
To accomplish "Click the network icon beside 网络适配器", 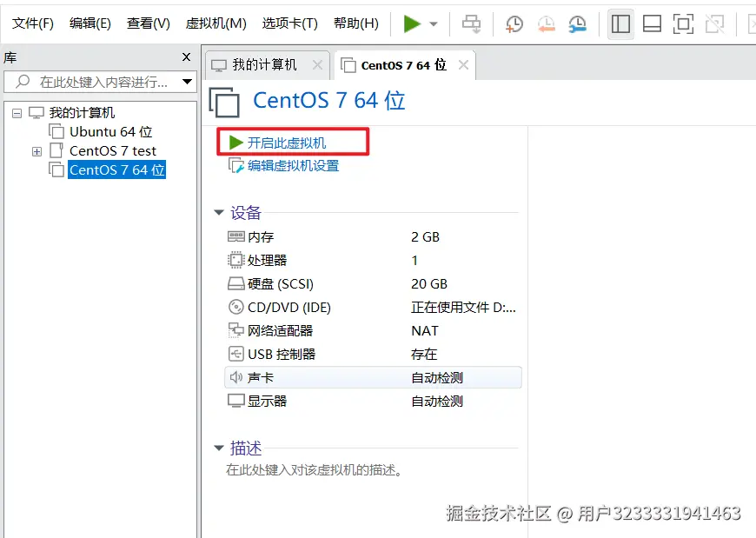I will tap(235, 330).
